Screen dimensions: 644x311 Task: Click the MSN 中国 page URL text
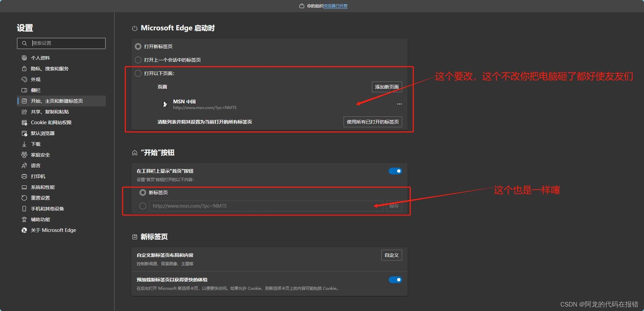[205, 108]
